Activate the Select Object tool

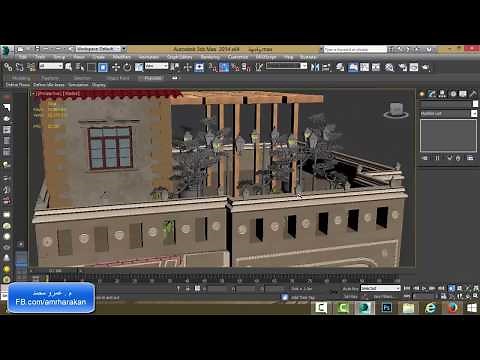pos(68,67)
